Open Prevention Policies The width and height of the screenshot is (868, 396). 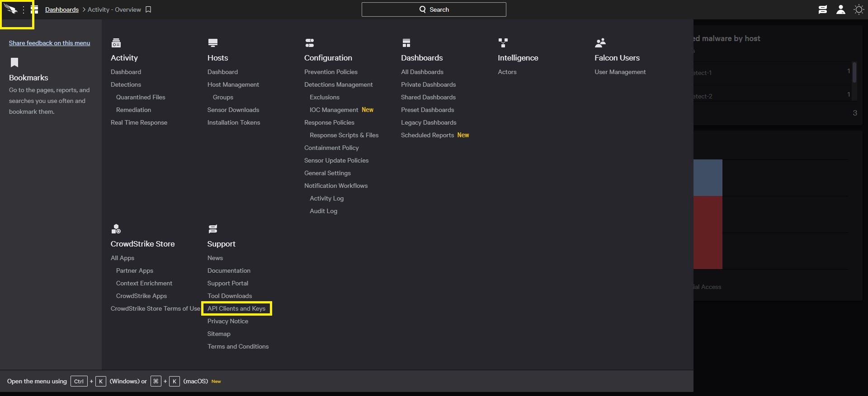pos(331,72)
